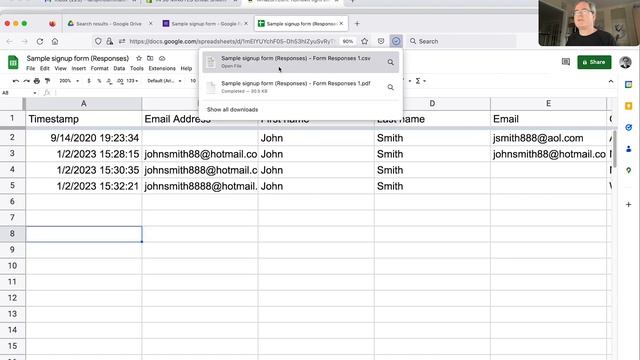The image size is (640, 360).
Task: Collapse the menus with the chevron
Action: pos(611,81)
